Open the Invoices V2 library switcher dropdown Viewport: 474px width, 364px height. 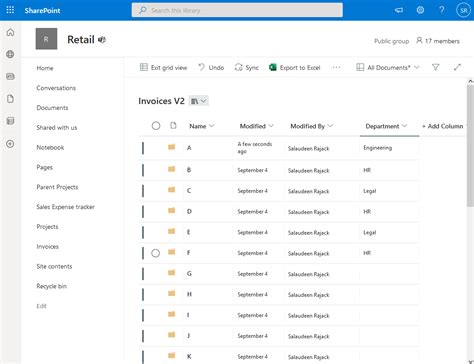199,101
